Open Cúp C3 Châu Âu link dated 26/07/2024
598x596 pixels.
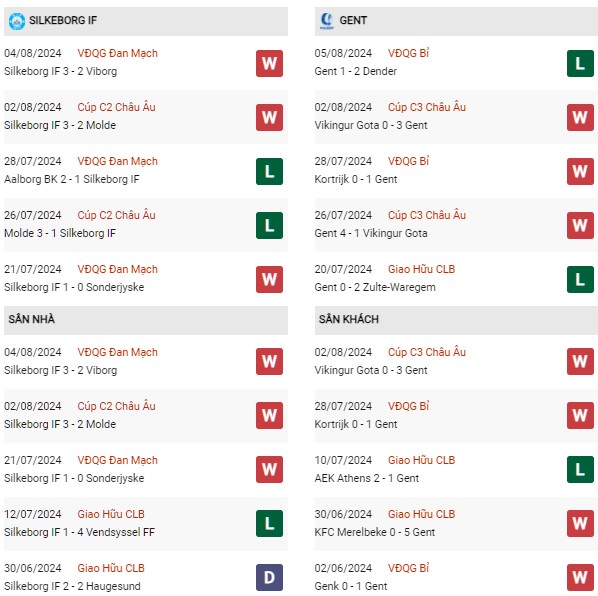[x=427, y=215]
